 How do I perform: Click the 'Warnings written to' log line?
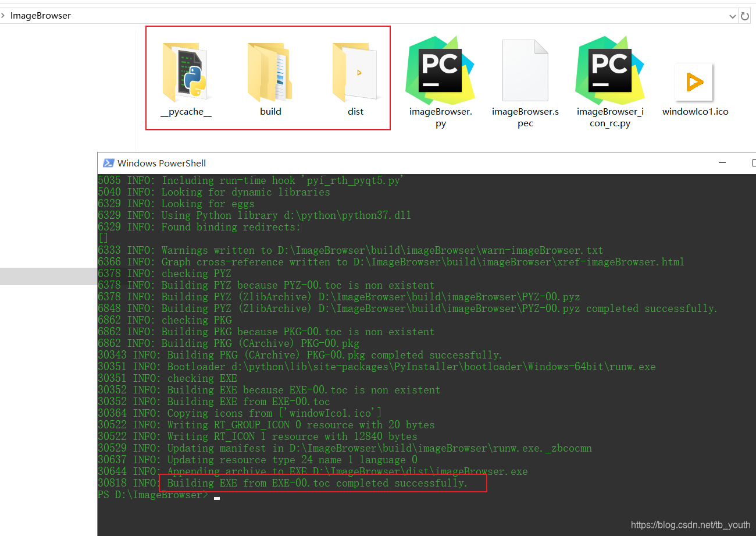pos(351,250)
